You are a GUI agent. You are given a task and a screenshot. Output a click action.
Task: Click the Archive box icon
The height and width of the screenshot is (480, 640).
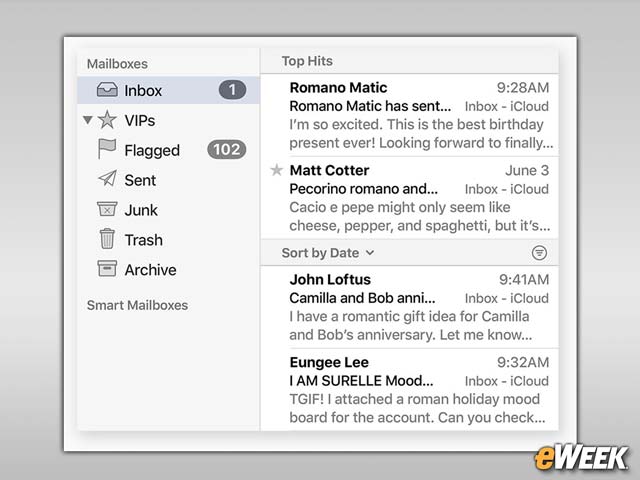tap(107, 269)
